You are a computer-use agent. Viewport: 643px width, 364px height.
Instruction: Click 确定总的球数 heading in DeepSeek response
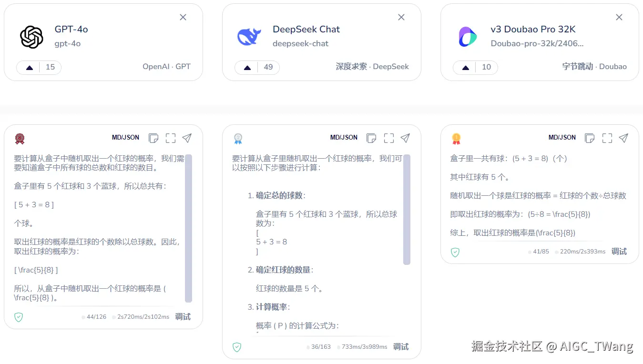280,195
